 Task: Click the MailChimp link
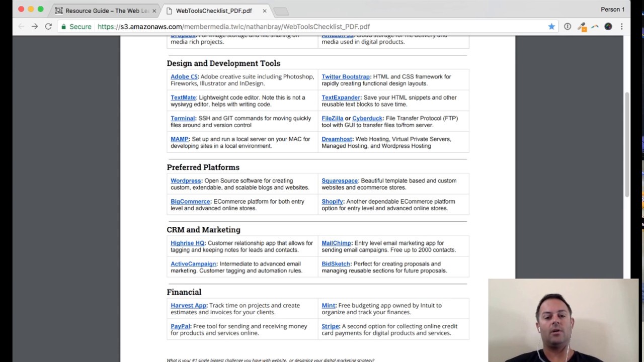(x=336, y=243)
